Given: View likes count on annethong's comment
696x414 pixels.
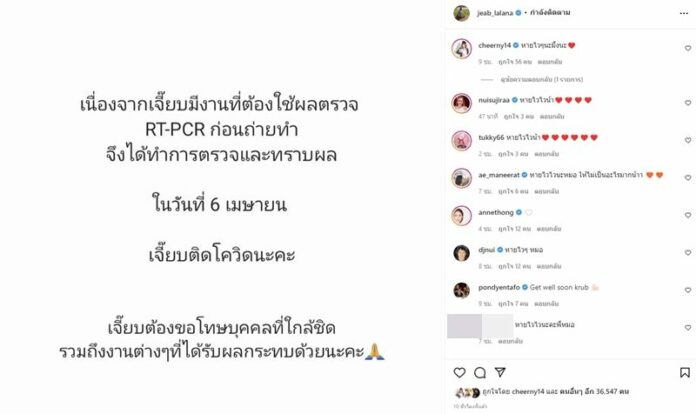Looking at the screenshot, I should [514, 229].
